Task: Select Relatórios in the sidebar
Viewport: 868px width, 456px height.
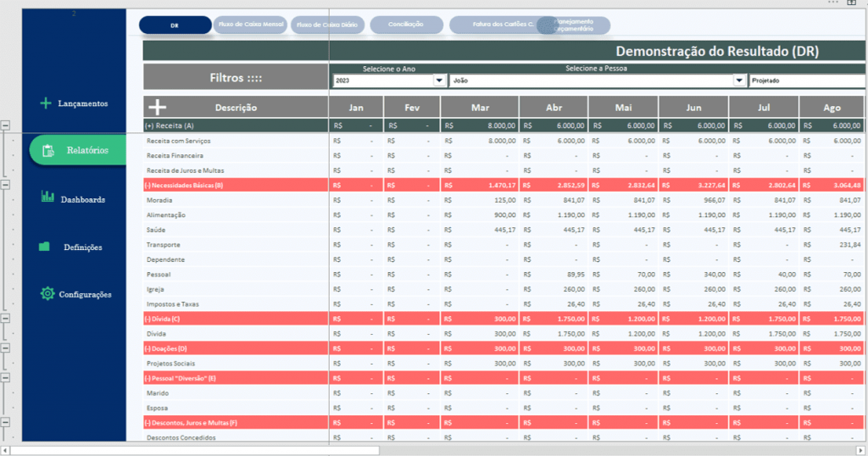Action: coord(78,150)
